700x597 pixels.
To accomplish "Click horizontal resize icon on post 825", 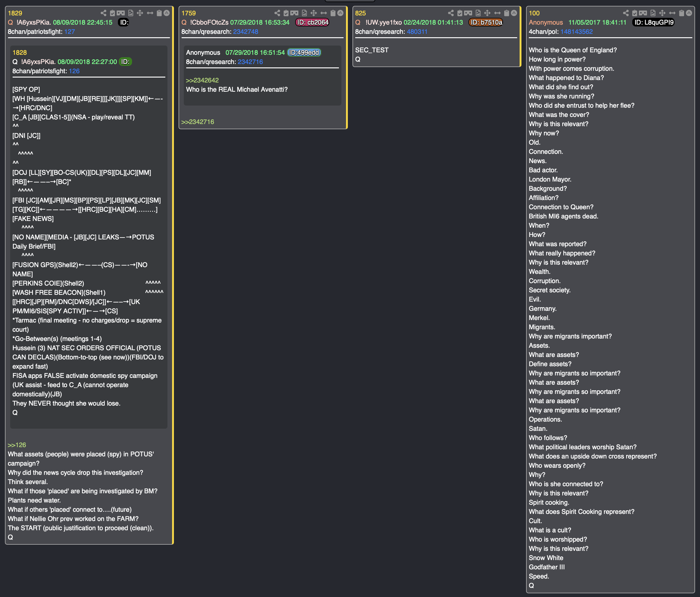I will click(497, 13).
